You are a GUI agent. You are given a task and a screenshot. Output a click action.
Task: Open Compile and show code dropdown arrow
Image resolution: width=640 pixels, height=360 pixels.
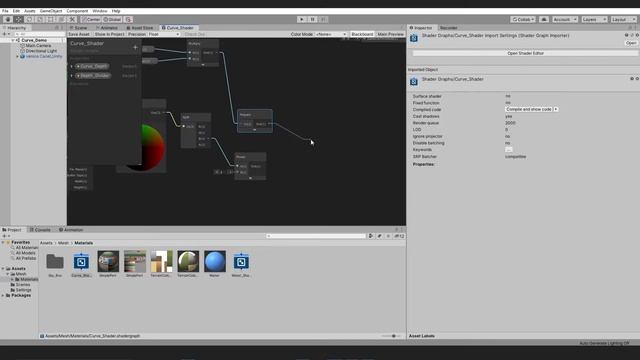click(x=556, y=109)
